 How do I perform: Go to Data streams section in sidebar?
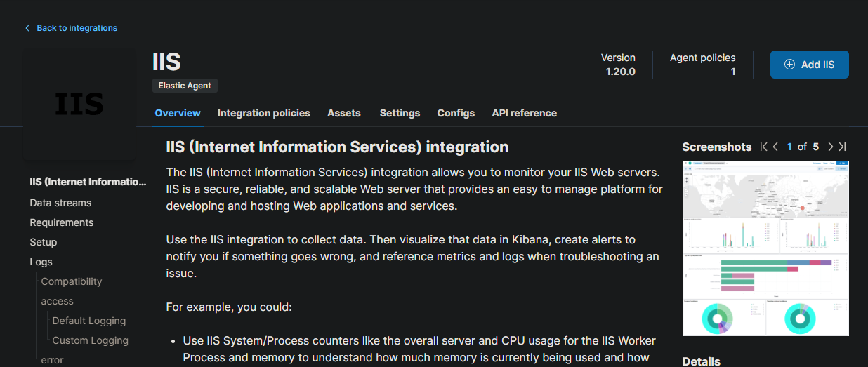click(60, 203)
